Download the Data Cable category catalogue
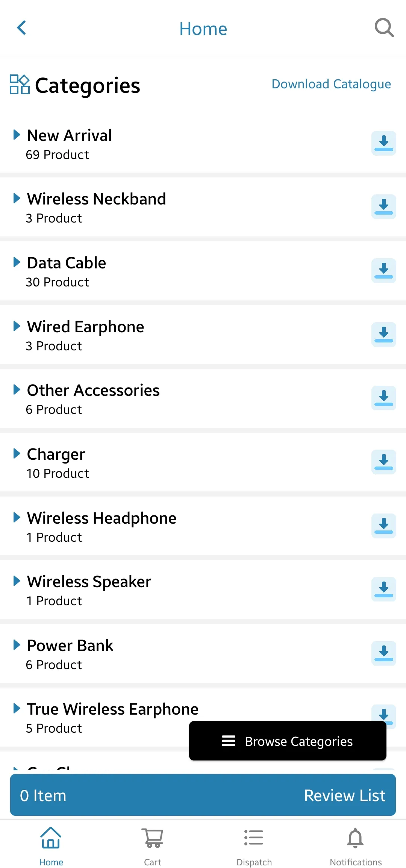The image size is (406, 868). 384,271
